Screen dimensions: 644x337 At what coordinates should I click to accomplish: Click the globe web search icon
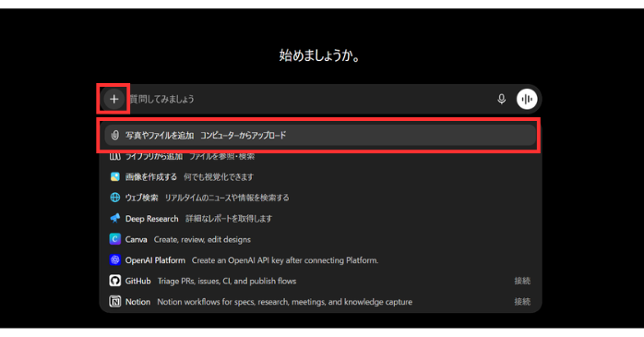[x=115, y=198]
